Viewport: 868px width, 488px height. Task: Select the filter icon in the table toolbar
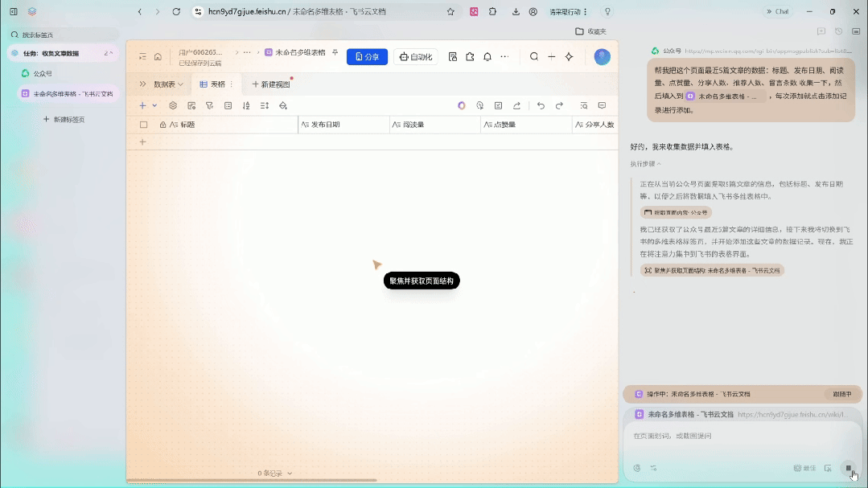coord(210,105)
